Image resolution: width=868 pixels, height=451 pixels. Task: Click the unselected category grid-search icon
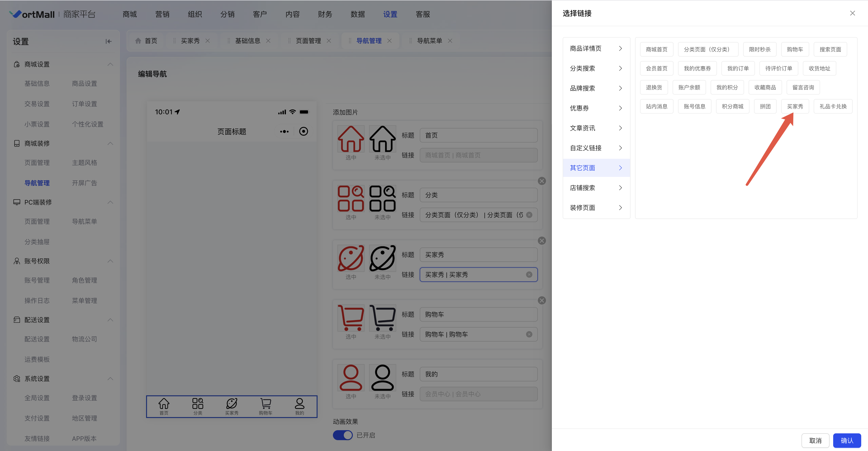tap(382, 199)
